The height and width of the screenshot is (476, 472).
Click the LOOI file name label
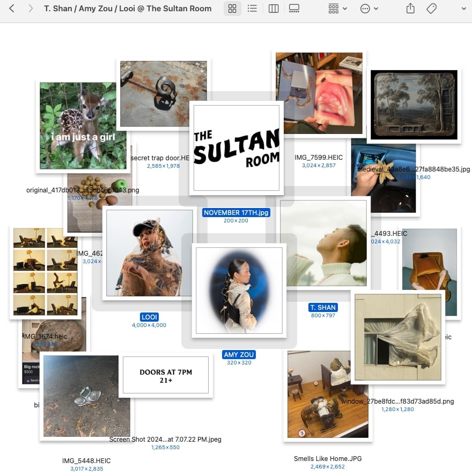(x=149, y=317)
